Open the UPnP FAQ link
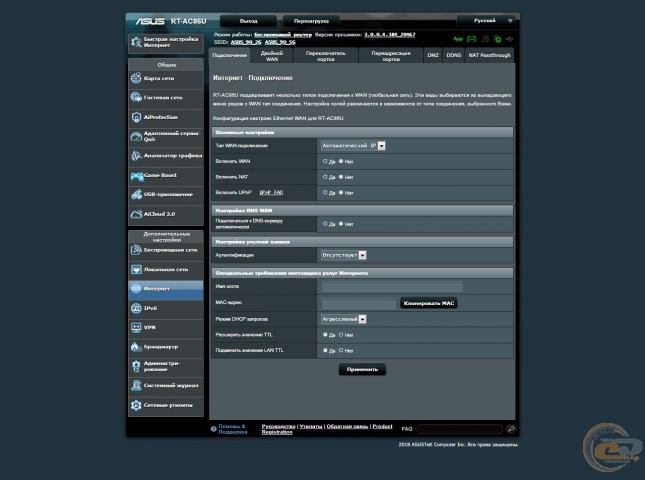The height and width of the screenshot is (480, 645). pyautogui.click(x=271, y=192)
